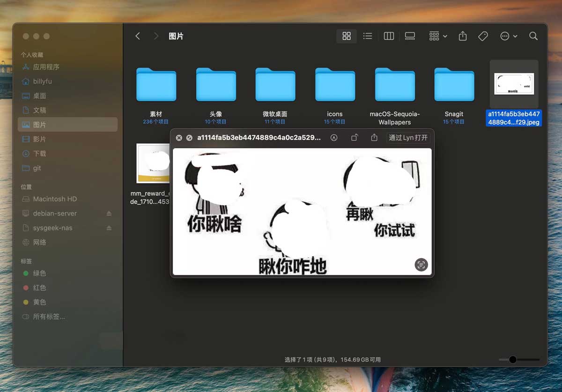
Task: Switch Finder to gallery view
Action: [x=410, y=36]
